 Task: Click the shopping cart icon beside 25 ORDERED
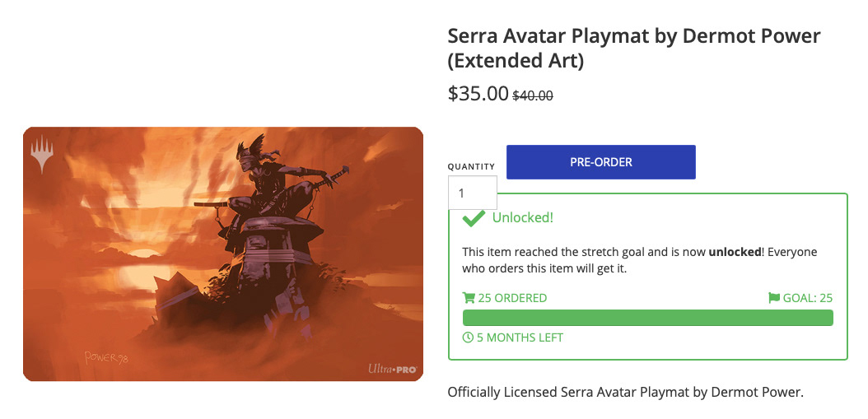469,298
